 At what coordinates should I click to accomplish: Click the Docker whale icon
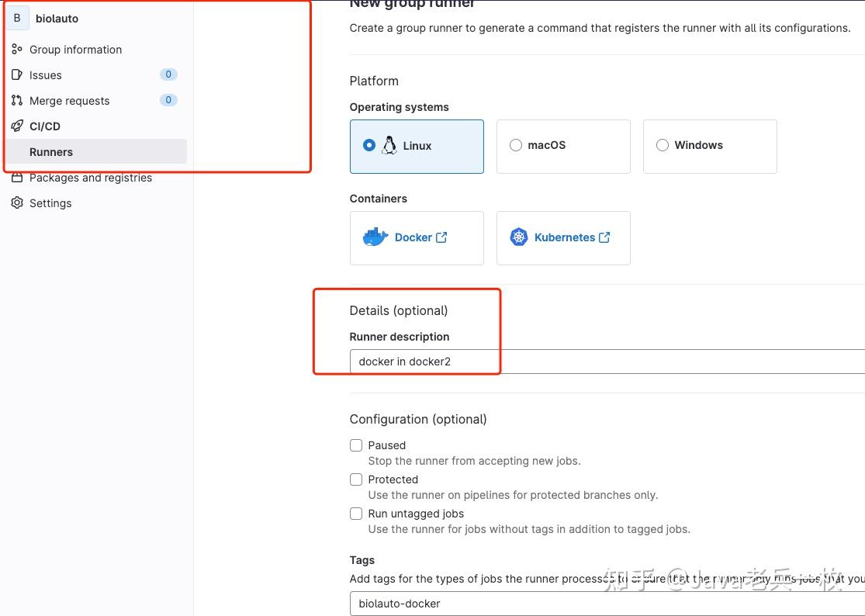[x=376, y=237]
